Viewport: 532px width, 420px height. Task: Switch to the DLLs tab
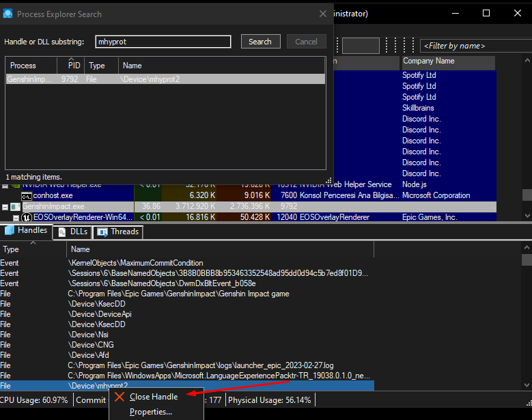(73, 232)
